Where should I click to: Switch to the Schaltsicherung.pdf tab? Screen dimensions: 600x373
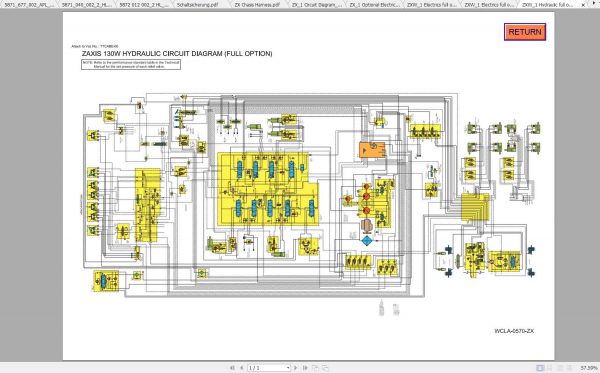point(197,5)
